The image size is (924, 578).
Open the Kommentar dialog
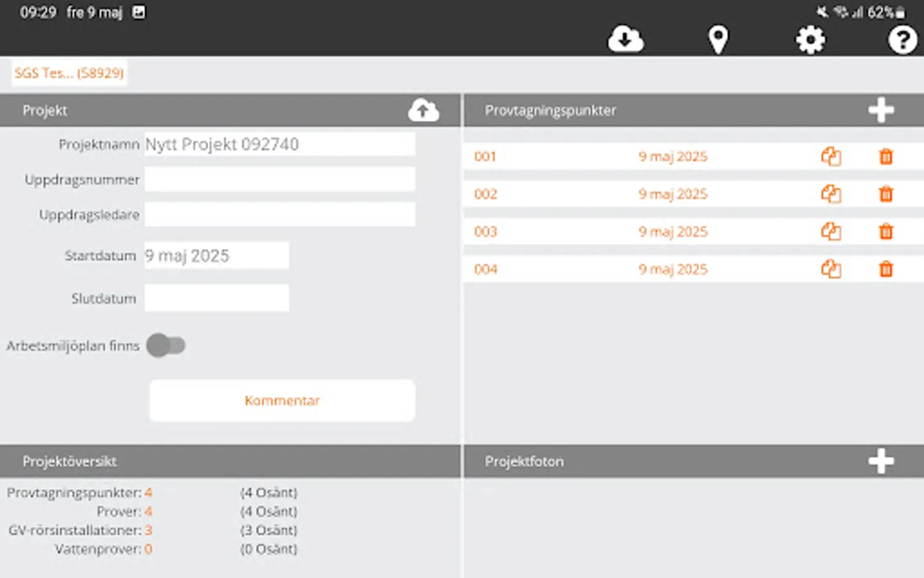pyautogui.click(x=282, y=400)
